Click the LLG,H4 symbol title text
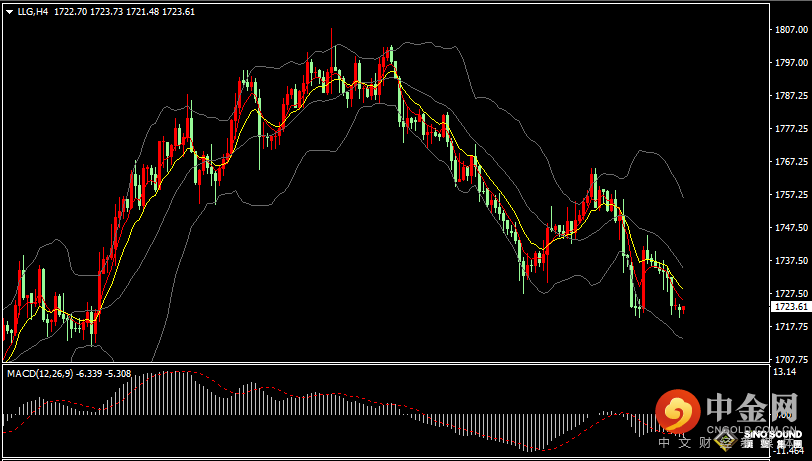The height and width of the screenshot is (461, 812). pyautogui.click(x=32, y=12)
